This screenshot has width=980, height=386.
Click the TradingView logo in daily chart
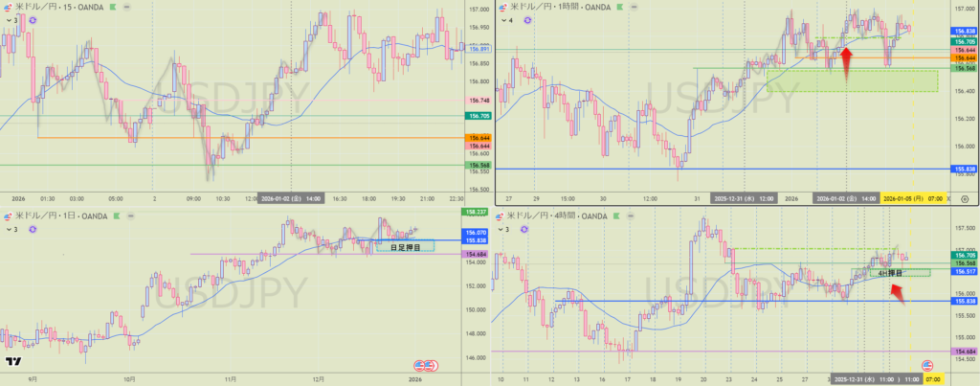click(x=12, y=363)
